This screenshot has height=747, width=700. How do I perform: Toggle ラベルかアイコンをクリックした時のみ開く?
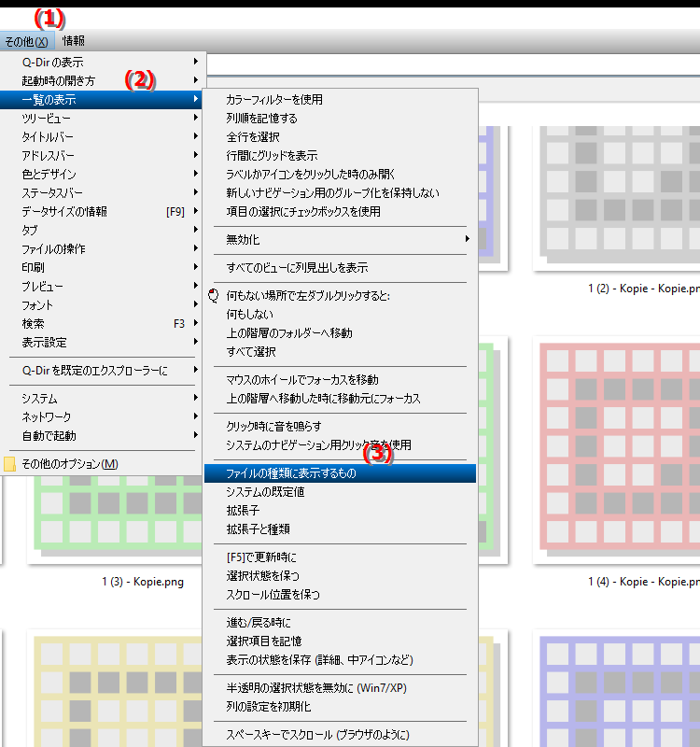pos(340,174)
